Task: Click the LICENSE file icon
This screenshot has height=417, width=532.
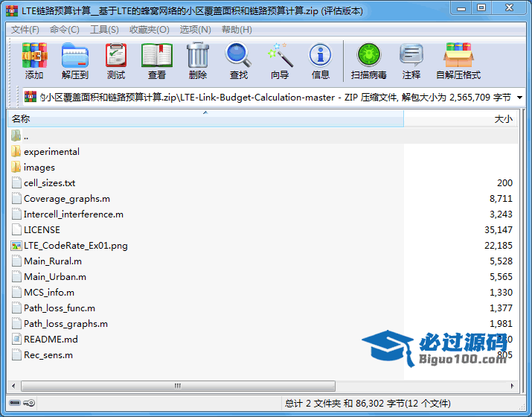Action: click(16, 230)
